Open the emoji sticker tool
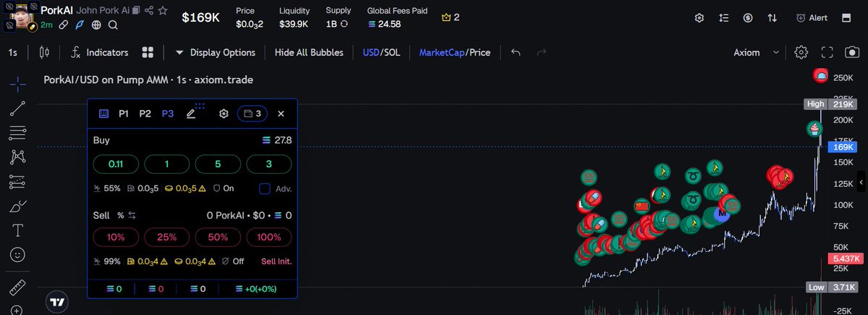 point(18,255)
